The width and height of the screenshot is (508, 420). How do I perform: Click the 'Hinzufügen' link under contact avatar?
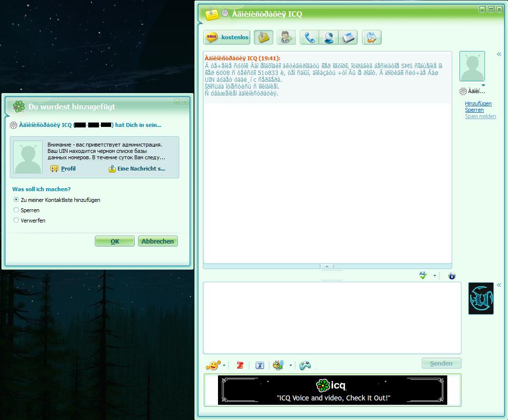click(478, 103)
